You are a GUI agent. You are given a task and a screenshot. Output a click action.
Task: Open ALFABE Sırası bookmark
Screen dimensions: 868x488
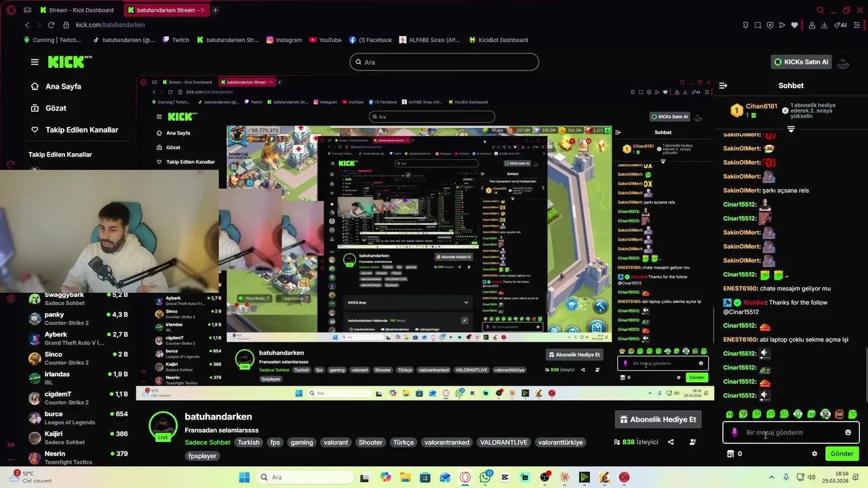pos(429,40)
